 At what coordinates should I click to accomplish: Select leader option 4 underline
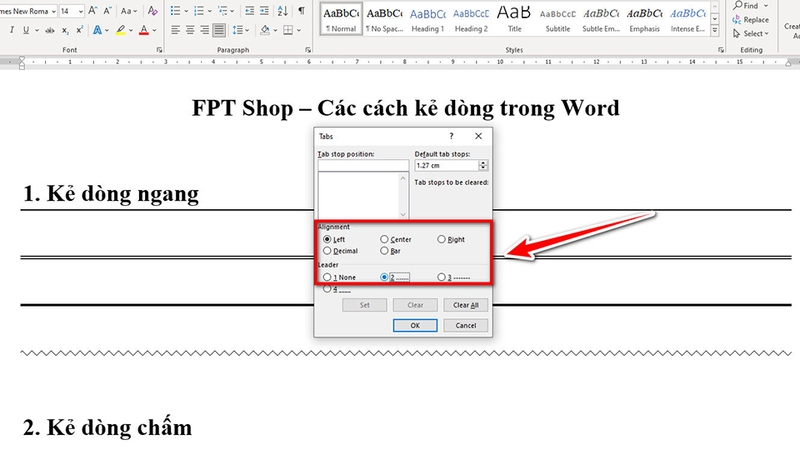coord(327,289)
